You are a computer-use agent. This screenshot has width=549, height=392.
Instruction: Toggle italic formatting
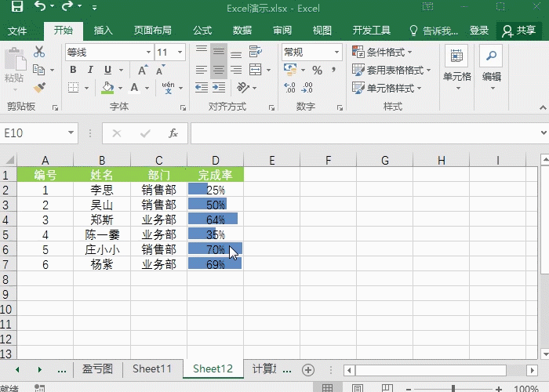(x=90, y=70)
